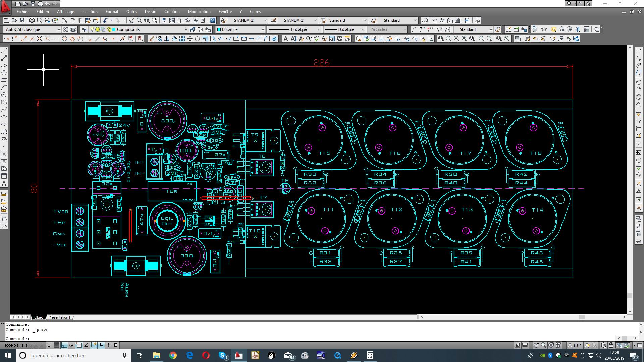Activate the Pan realtime hand tool
The width and height of the screenshot is (644, 362).
pyautogui.click(x=131, y=20)
